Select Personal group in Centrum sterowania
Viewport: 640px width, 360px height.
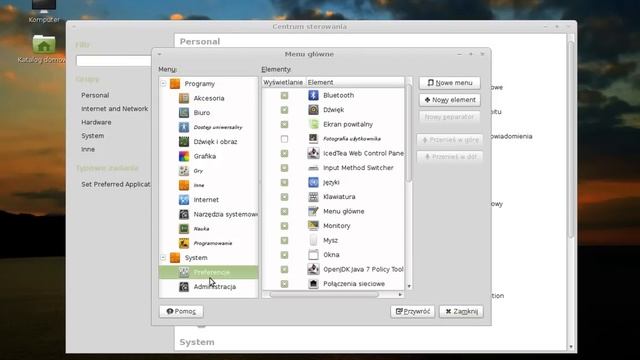[95, 95]
